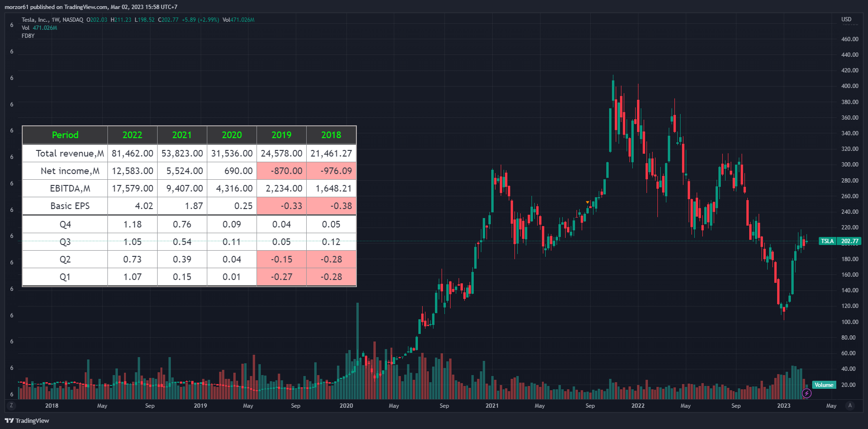868x429 pixels.
Task: Click the Q2 row label
Action: tap(65, 259)
